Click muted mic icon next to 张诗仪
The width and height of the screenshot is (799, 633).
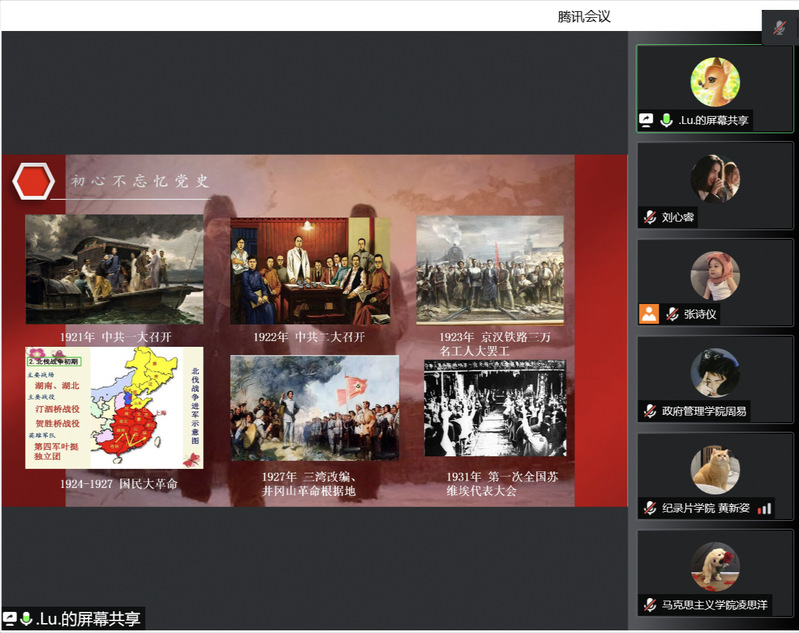point(672,314)
